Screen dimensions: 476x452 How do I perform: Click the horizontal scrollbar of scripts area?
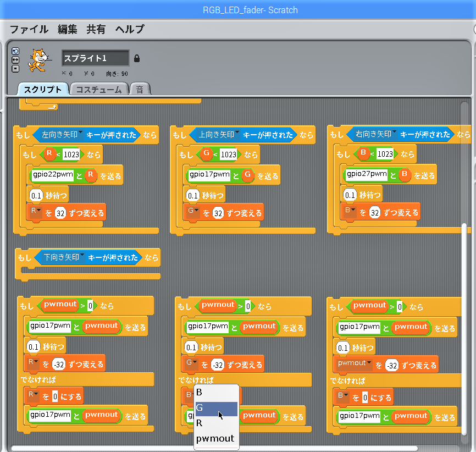point(214,448)
